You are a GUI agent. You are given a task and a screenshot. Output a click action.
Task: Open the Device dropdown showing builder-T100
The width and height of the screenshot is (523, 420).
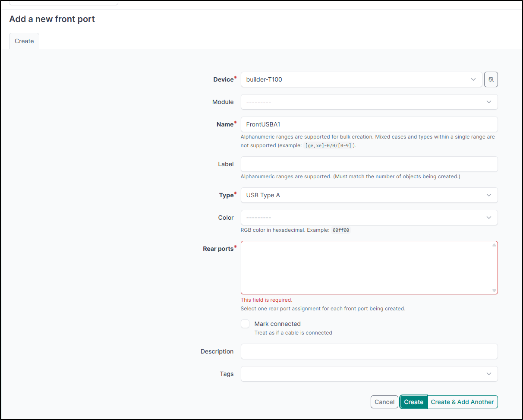pyautogui.click(x=361, y=79)
